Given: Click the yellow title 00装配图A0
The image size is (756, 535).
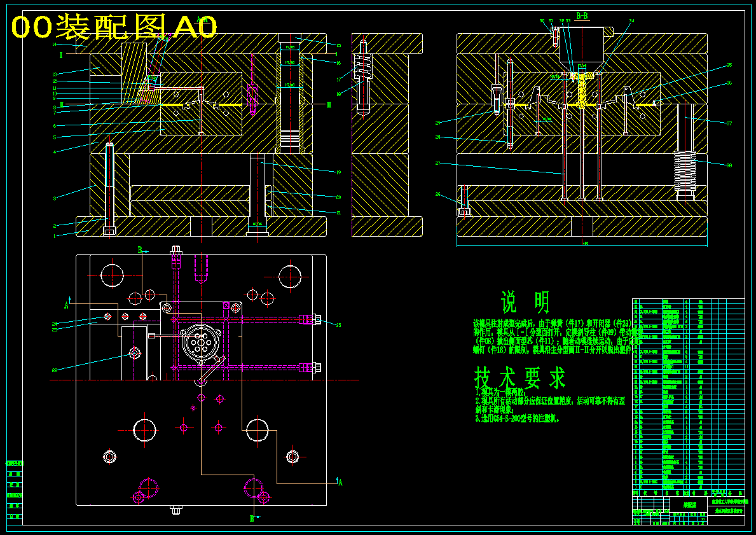Looking at the screenshot, I should click(x=114, y=27).
